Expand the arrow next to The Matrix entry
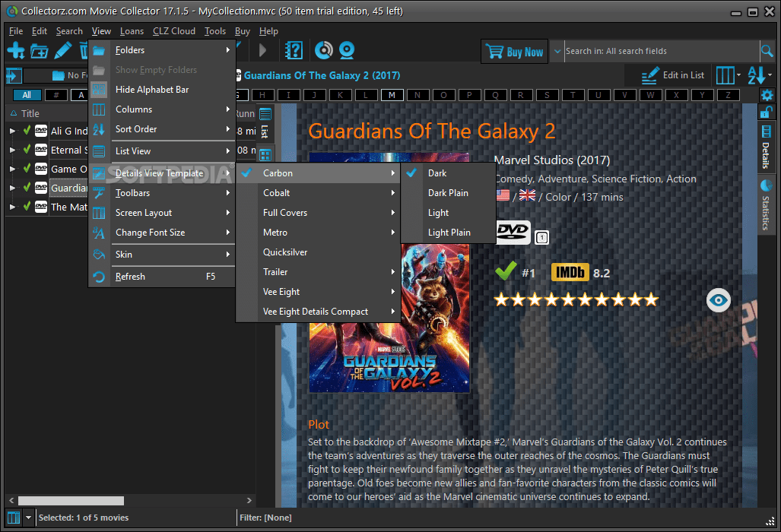 tap(11, 206)
